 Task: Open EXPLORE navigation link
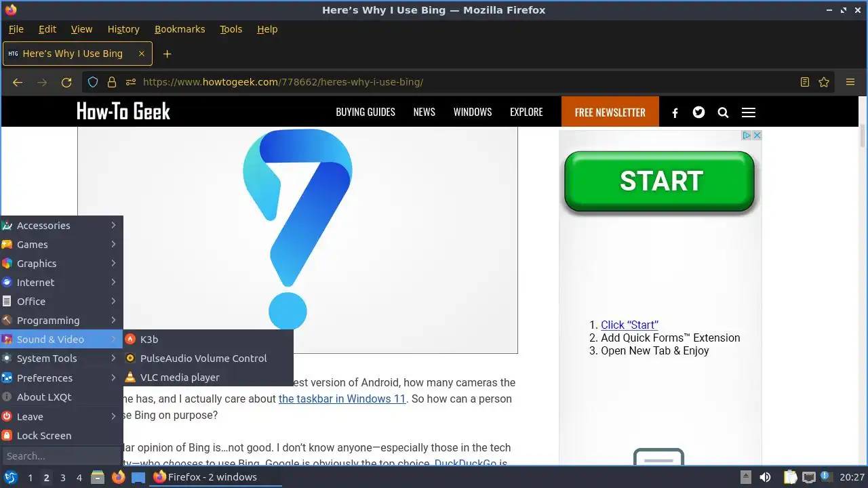[526, 113]
